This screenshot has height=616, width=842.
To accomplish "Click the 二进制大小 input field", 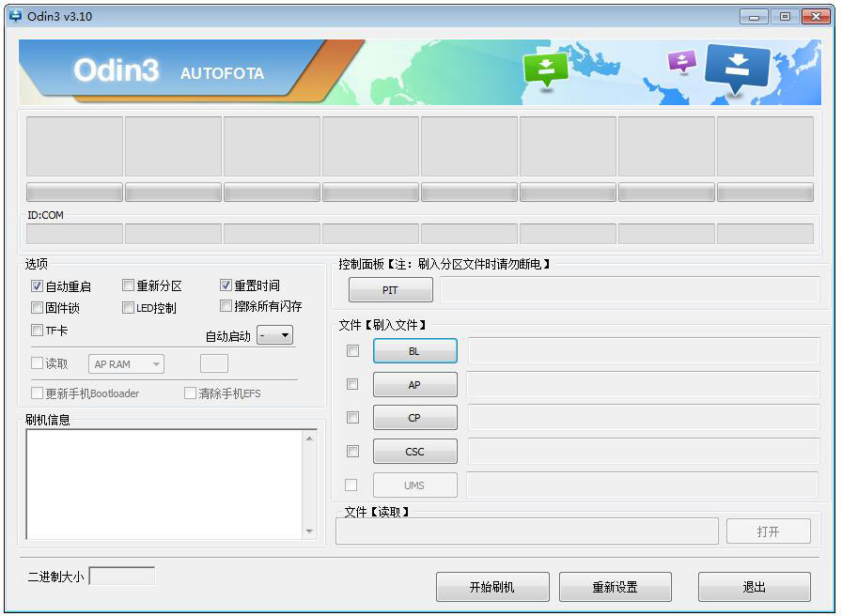I will [x=122, y=576].
